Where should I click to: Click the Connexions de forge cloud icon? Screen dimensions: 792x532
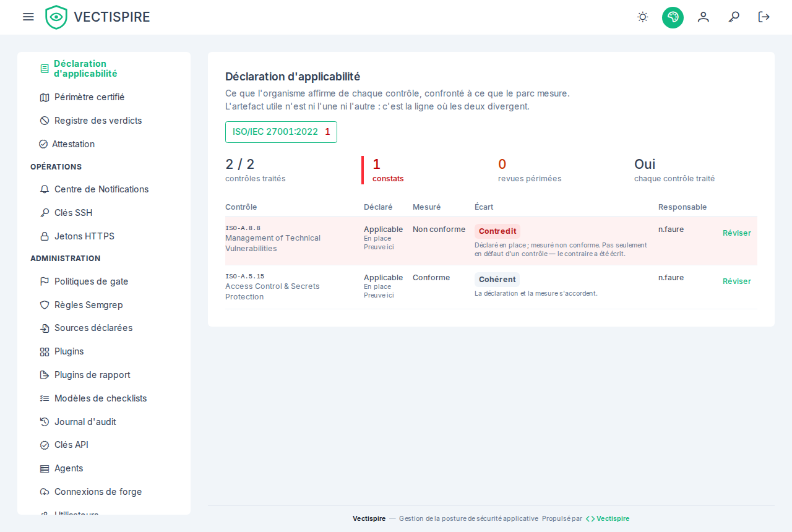click(x=45, y=492)
